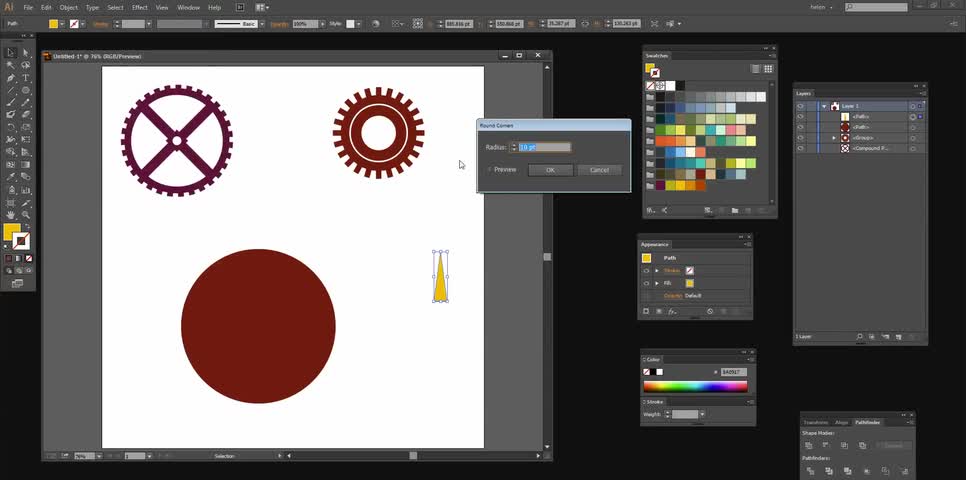The height and width of the screenshot is (480, 966).
Task: Open the Basic brush definition dropdown
Action: coord(262,24)
